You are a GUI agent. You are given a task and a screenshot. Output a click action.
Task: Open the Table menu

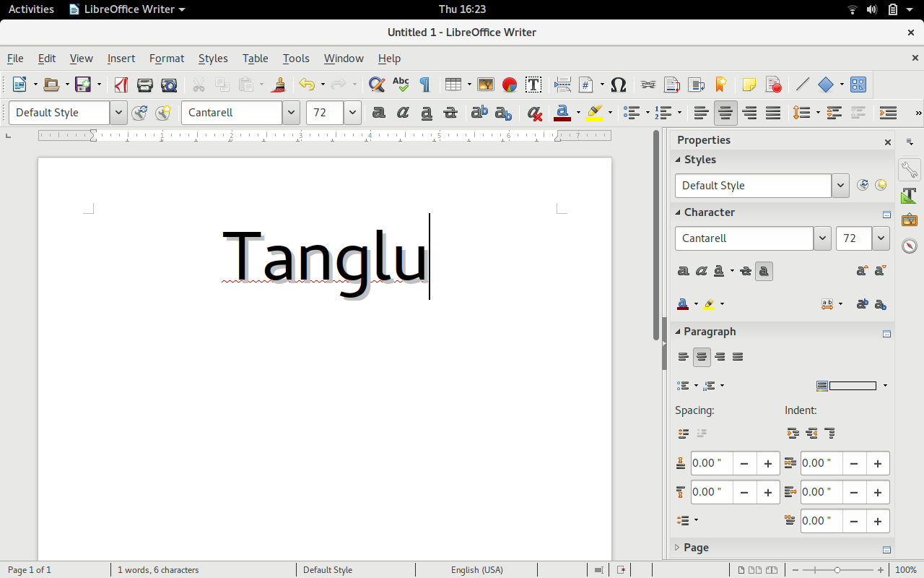coord(255,59)
